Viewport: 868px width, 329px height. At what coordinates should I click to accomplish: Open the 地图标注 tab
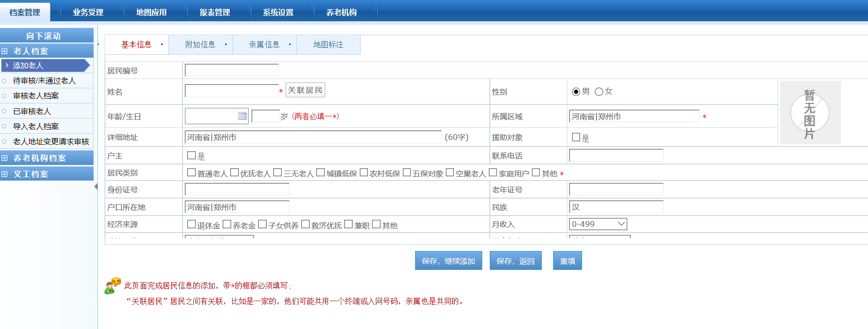pyautogui.click(x=328, y=45)
